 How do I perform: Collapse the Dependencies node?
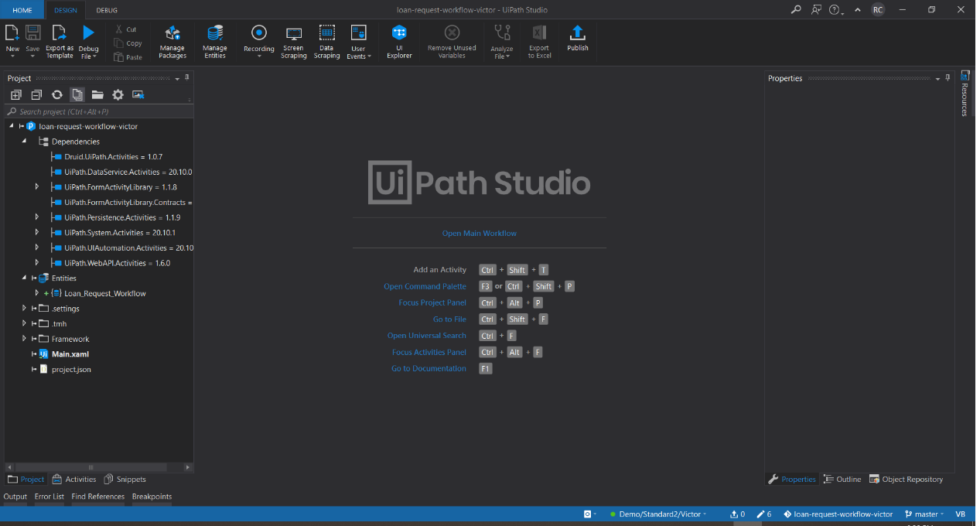point(24,142)
